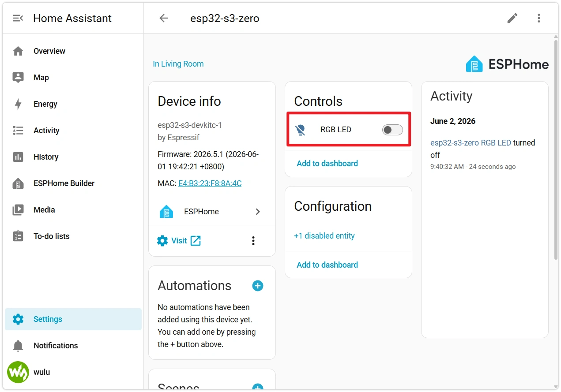Viewport: 561px width, 392px height.
Task: Click the Visit link
Action: click(179, 241)
